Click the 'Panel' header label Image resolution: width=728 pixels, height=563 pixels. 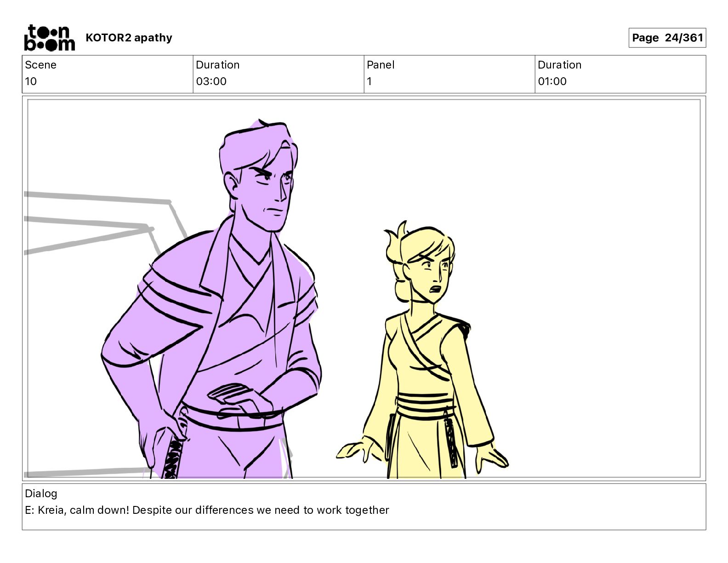click(x=381, y=65)
